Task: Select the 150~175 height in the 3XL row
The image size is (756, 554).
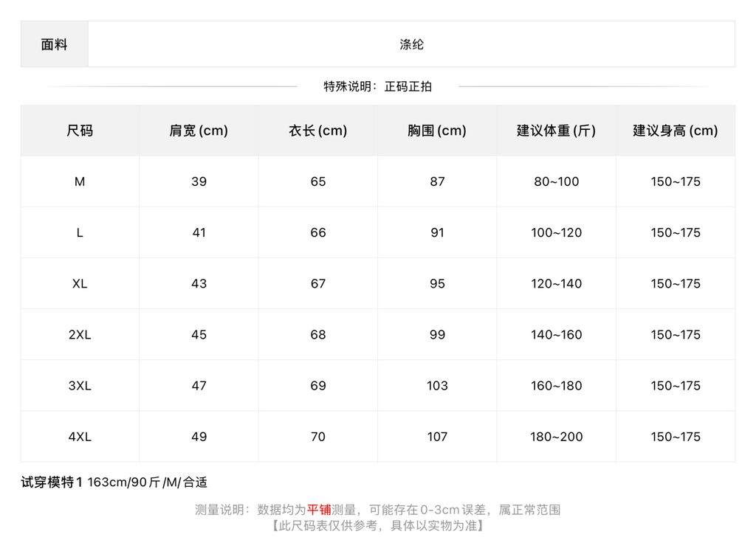Action: coord(676,386)
